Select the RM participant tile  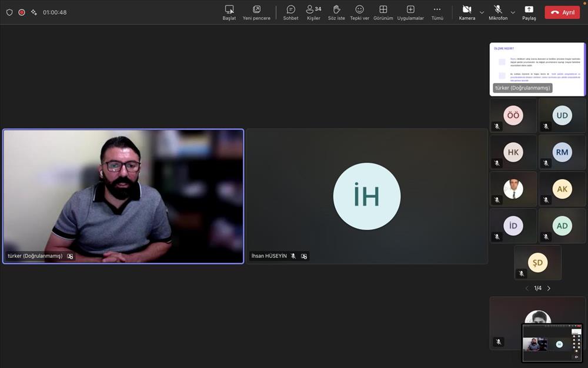click(562, 152)
